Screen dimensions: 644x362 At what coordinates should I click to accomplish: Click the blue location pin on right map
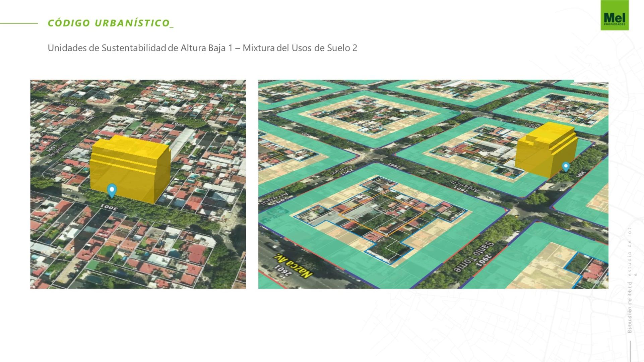click(x=566, y=167)
